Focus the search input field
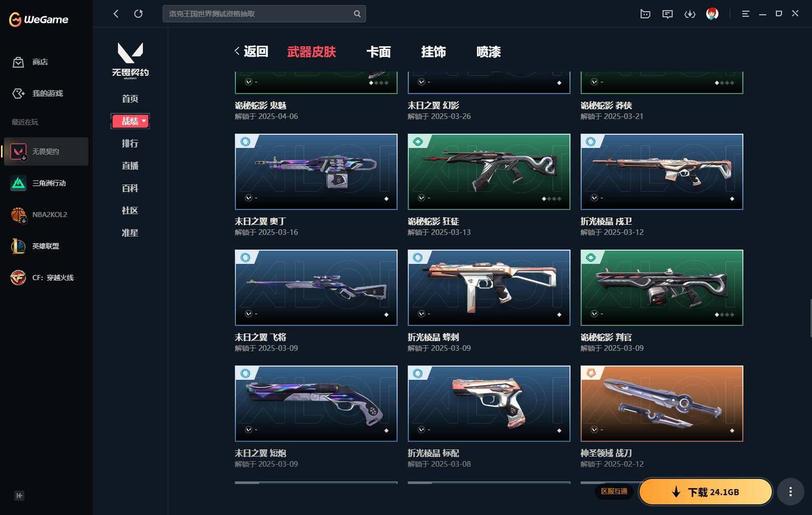812x515 pixels. [x=259, y=14]
